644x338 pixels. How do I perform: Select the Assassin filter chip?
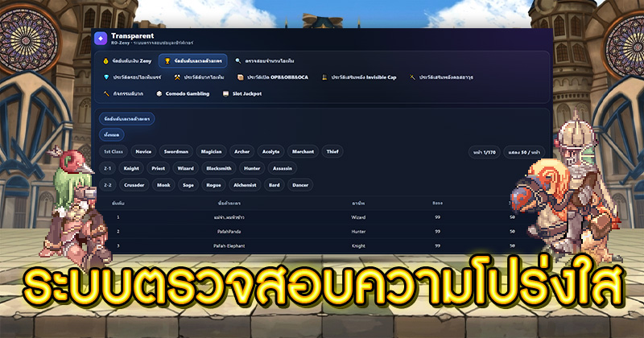(283, 168)
